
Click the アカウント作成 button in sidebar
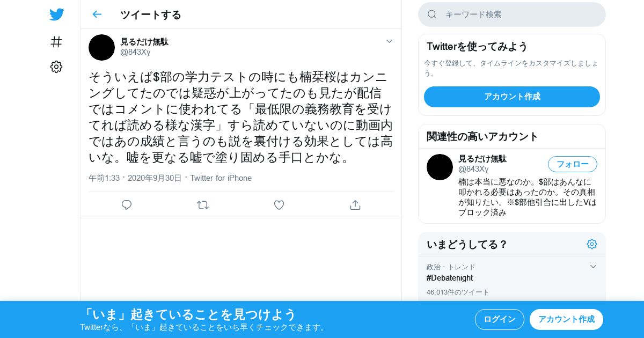512,97
